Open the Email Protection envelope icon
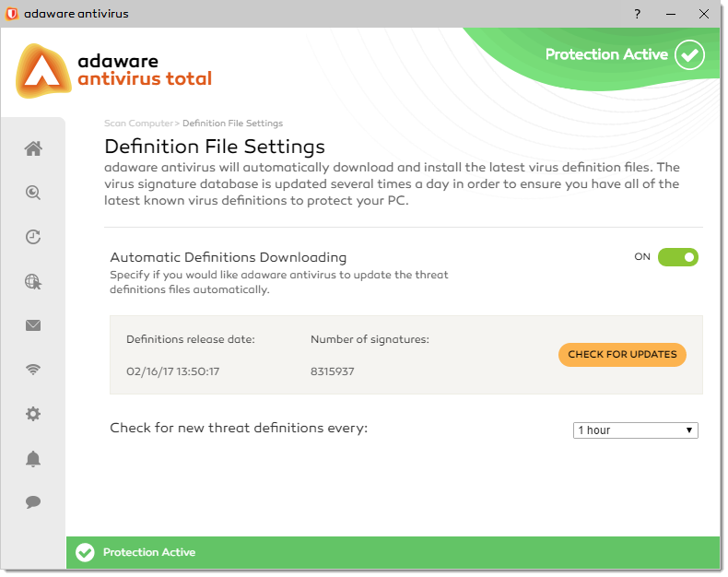Screen dimensions: 728x577 (33, 325)
